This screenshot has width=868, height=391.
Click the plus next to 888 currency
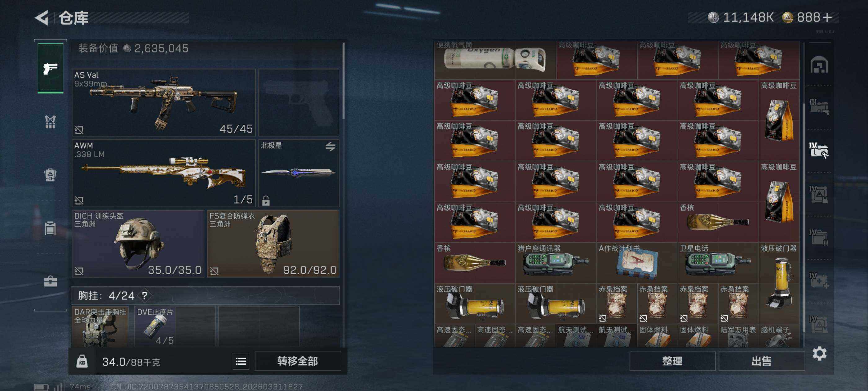[x=827, y=17]
